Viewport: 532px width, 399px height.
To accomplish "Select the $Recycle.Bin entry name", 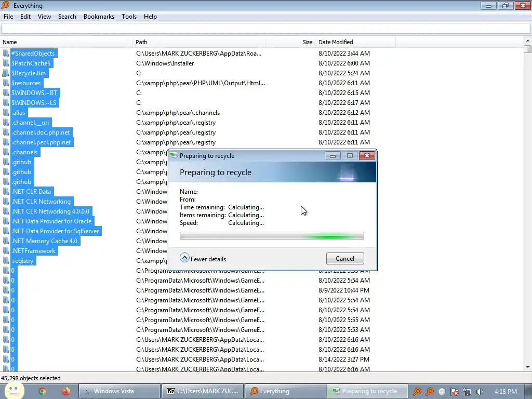I will pyautogui.click(x=29, y=73).
